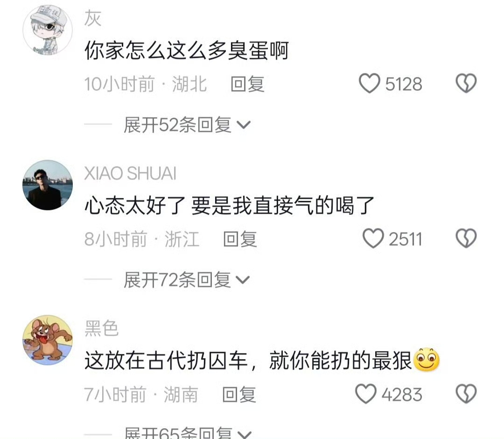504x439 pixels.
Task: Tap broken heart on XIAO SHUAI's comment
Action: click(466, 239)
